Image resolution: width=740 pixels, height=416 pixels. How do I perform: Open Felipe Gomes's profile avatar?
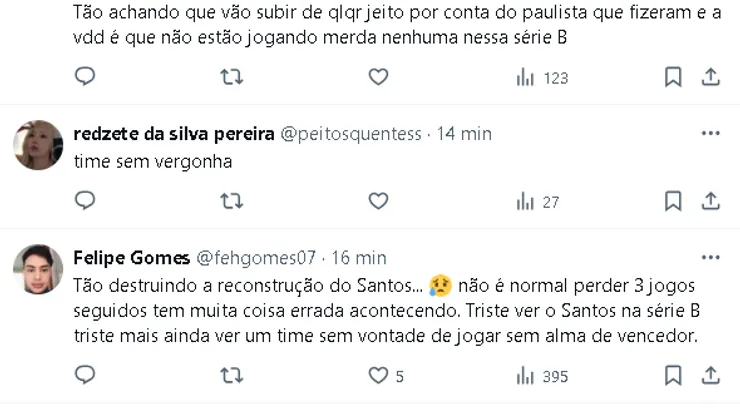point(38,269)
